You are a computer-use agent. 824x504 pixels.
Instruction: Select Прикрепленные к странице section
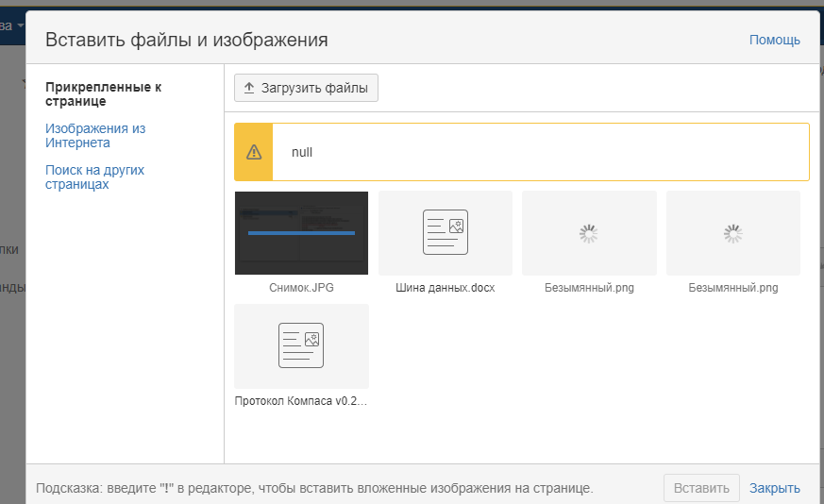click(104, 94)
